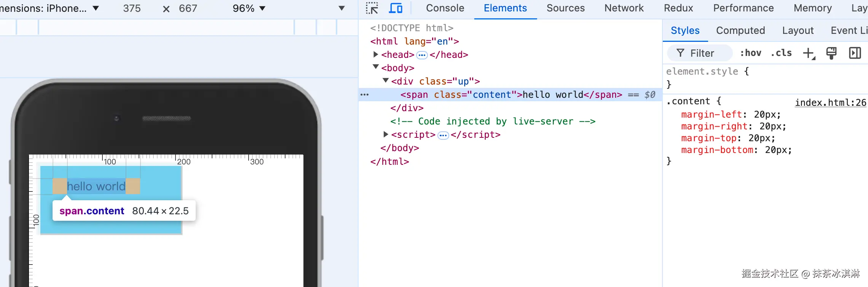Edit the viewport height 667 field
This screenshot has width=868, height=287.
pos(188,8)
